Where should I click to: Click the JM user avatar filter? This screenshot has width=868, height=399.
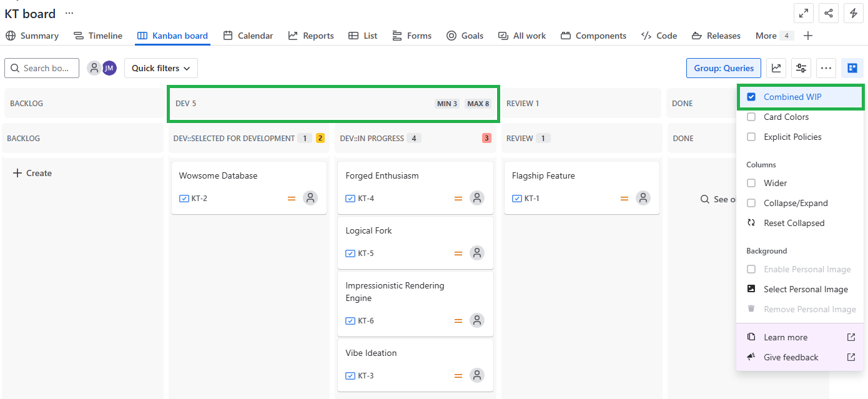click(x=109, y=68)
